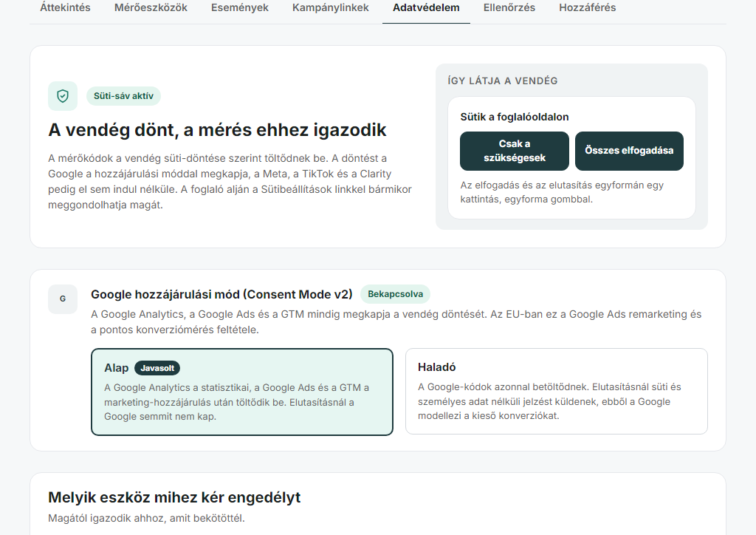Select the Adatvédelem tab

point(426,7)
